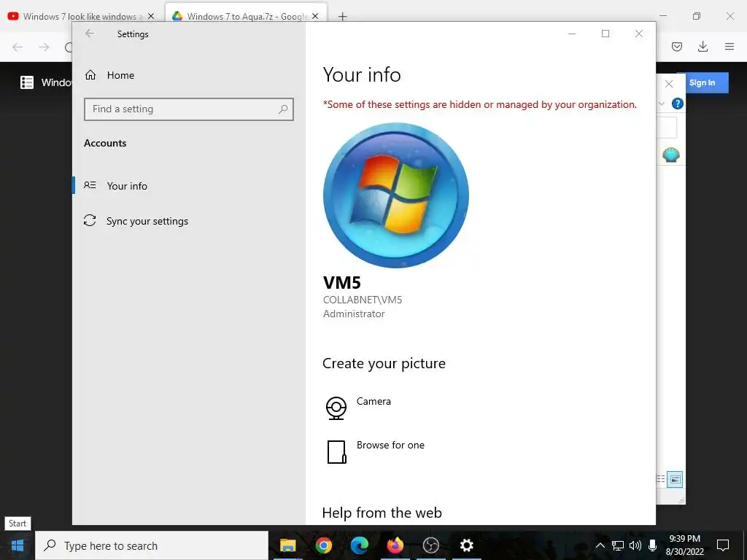Click the network tray icon

pos(617,545)
